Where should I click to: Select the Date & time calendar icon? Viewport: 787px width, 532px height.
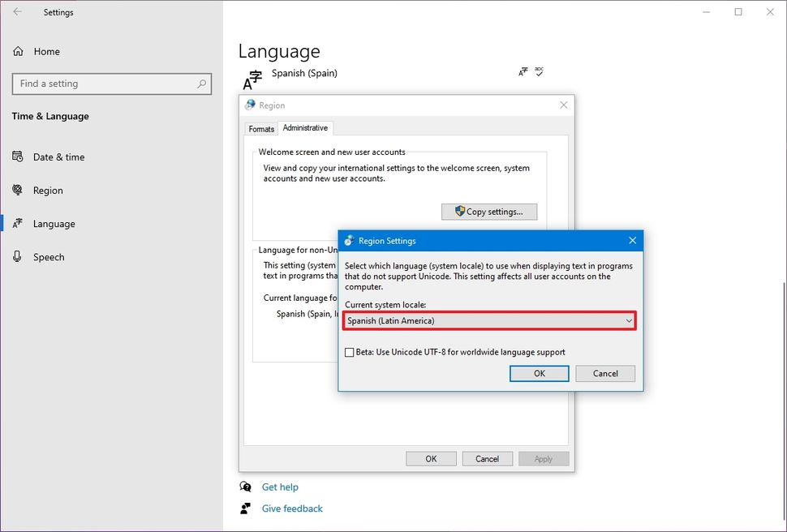pos(18,157)
